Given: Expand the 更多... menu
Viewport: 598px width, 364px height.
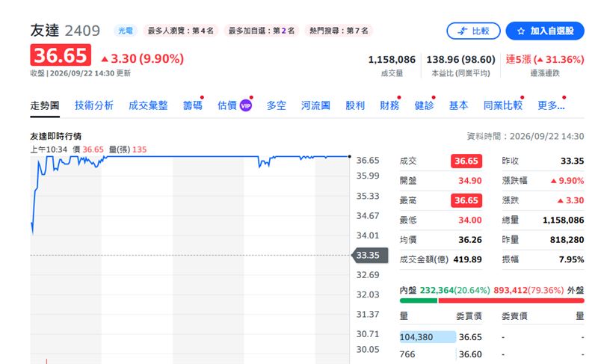Looking at the screenshot, I should tap(551, 105).
